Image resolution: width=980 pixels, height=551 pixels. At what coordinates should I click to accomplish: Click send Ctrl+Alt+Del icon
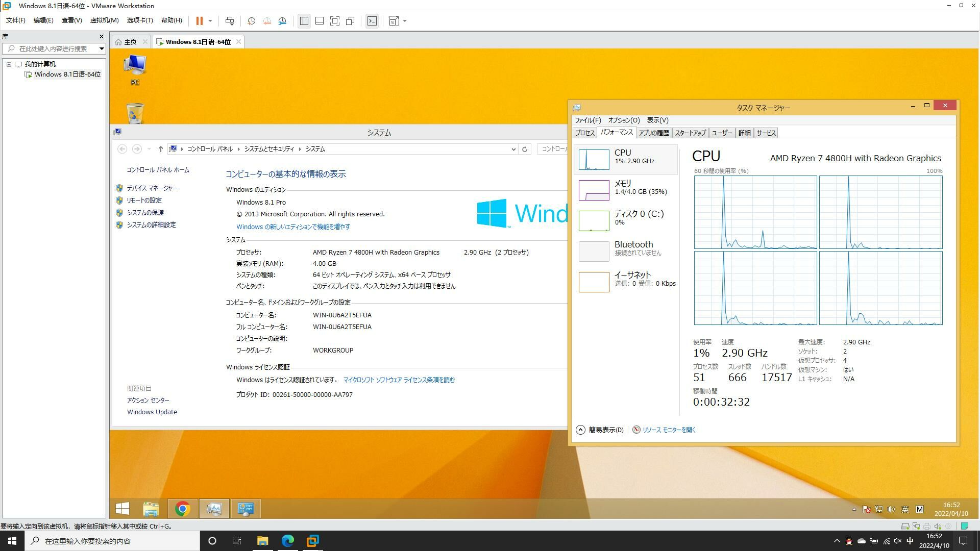pos(230,21)
